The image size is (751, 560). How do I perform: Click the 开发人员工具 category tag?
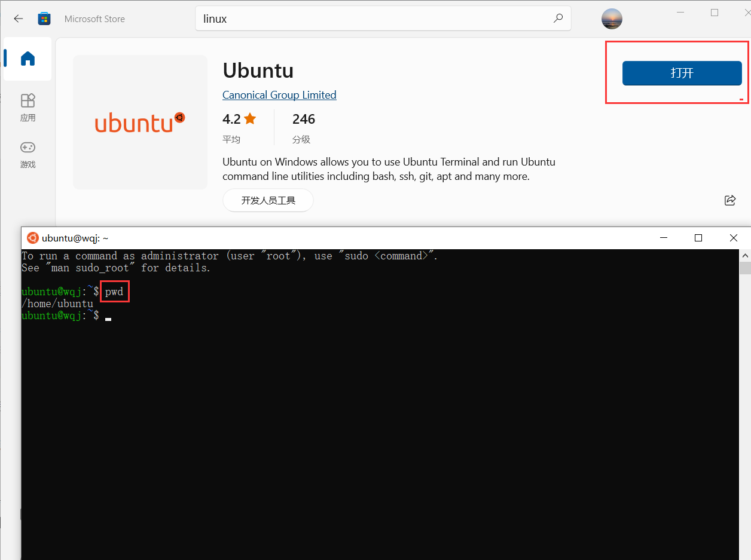coord(268,200)
